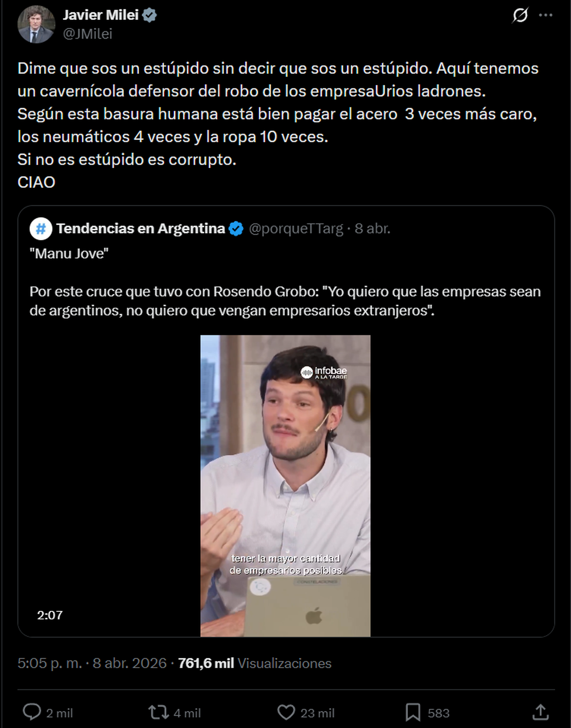Image resolution: width=571 pixels, height=728 pixels.
Task: Click the reply speech bubble icon
Action: click(x=32, y=712)
